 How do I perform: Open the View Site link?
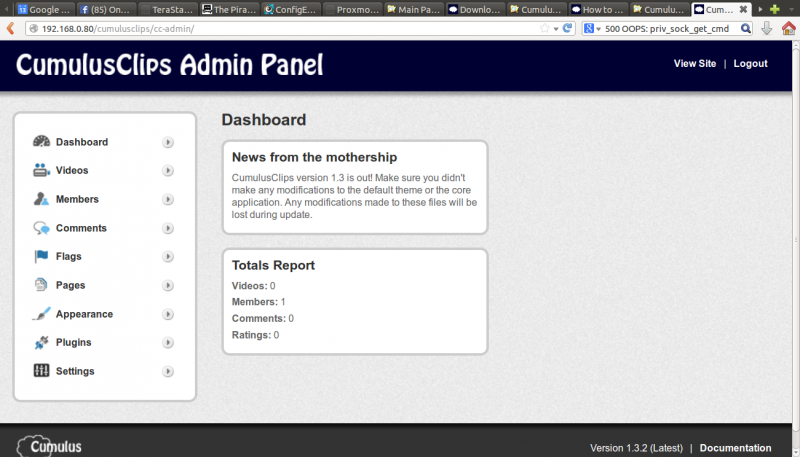(695, 63)
